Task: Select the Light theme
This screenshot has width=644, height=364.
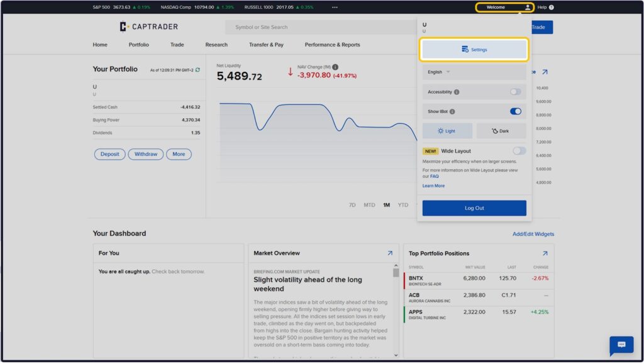Action: pos(447,131)
